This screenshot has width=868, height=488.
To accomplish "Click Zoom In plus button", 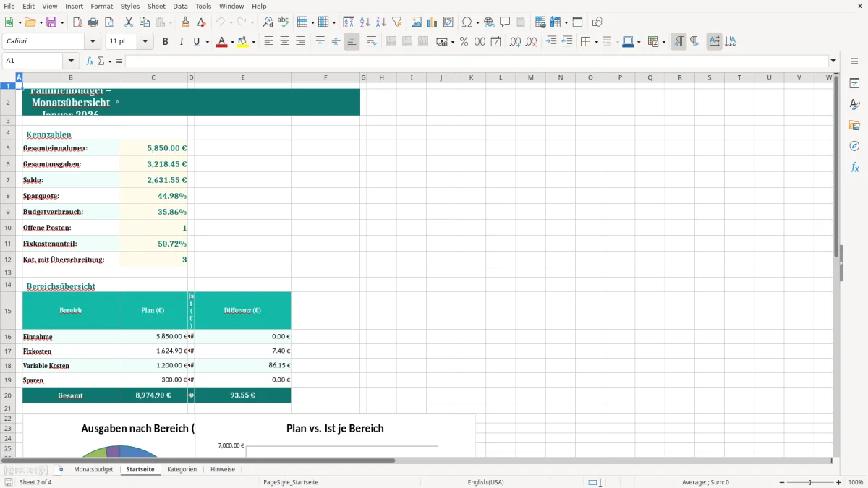I will pos(839,482).
